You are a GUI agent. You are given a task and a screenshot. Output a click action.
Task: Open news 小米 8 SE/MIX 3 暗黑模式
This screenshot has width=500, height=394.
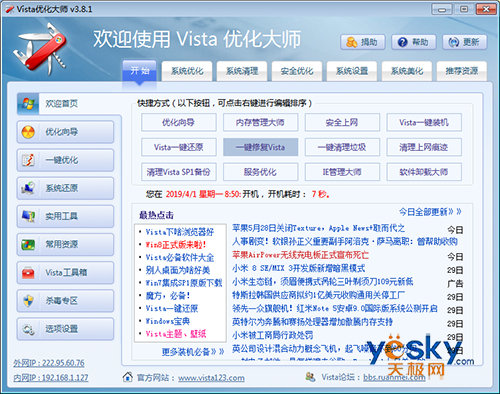coord(298,268)
